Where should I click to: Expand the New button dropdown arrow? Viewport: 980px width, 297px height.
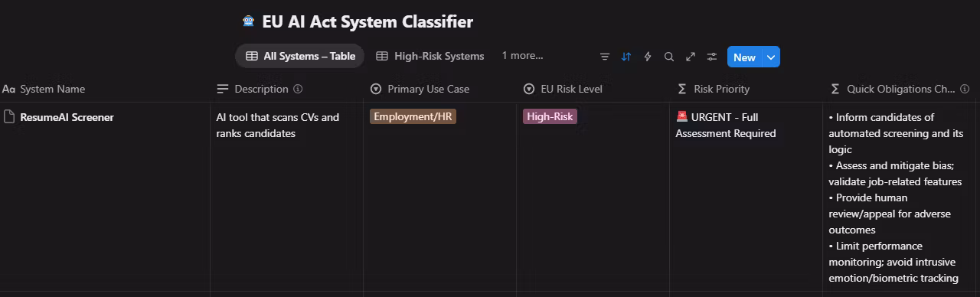pyautogui.click(x=771, y=57)
